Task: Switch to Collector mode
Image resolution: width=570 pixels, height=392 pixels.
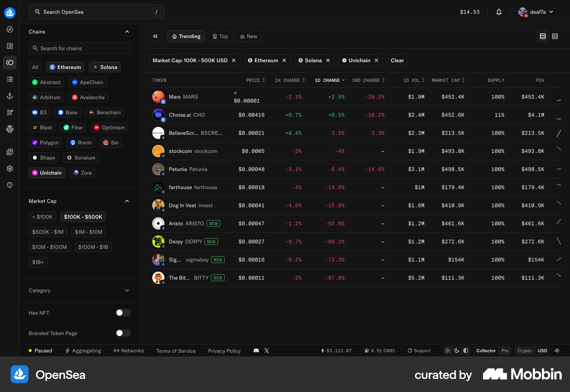Action: (x=486, y=351)
